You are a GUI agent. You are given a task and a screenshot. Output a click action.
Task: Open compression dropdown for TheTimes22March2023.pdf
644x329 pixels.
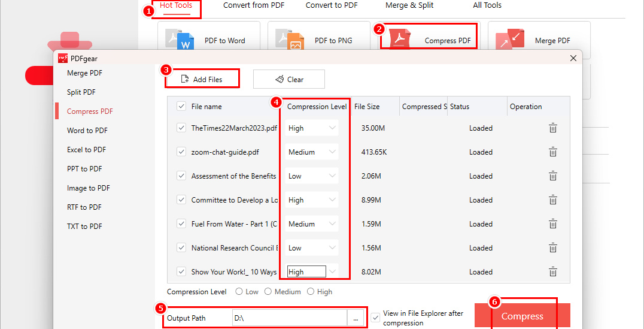tap(312, 128)
